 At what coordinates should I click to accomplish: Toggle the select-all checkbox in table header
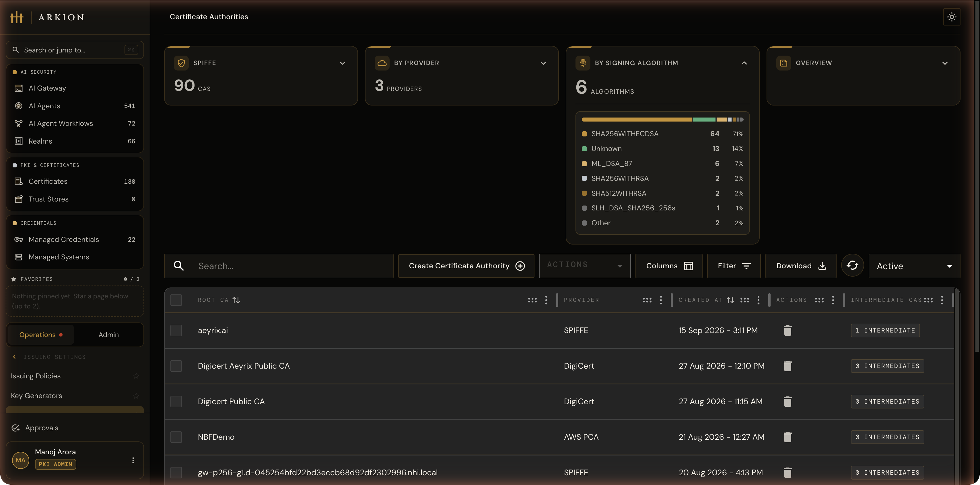(x=176, y=300)
